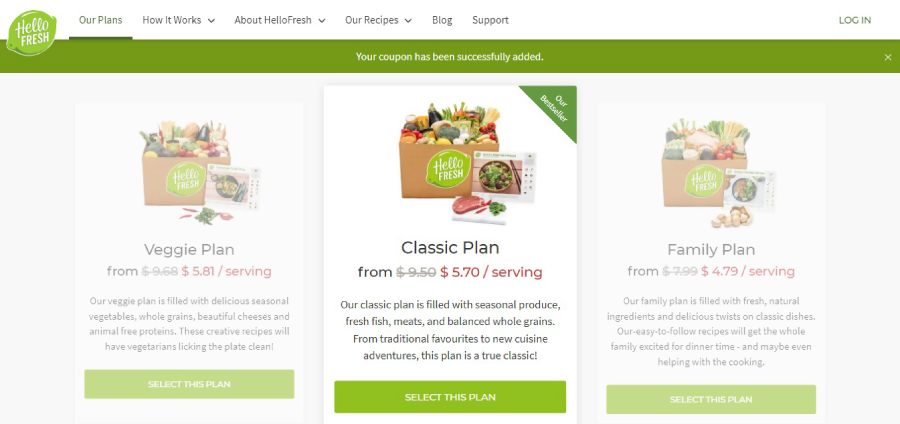The height and width of the screenshot is (424, 900).
Task: Click the HelloFresh logo
Action: 32,33
